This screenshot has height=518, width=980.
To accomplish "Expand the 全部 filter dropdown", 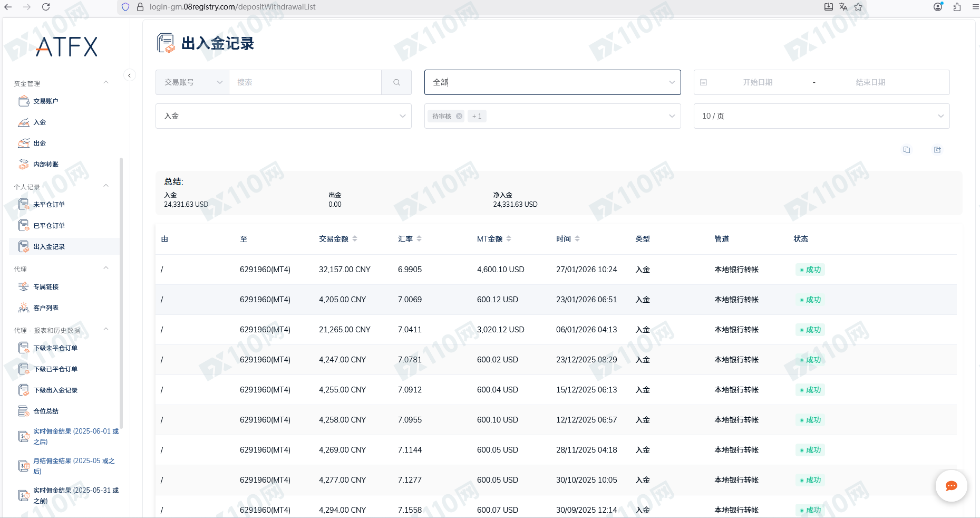I will pyautogui.click(x=552, y=82).
